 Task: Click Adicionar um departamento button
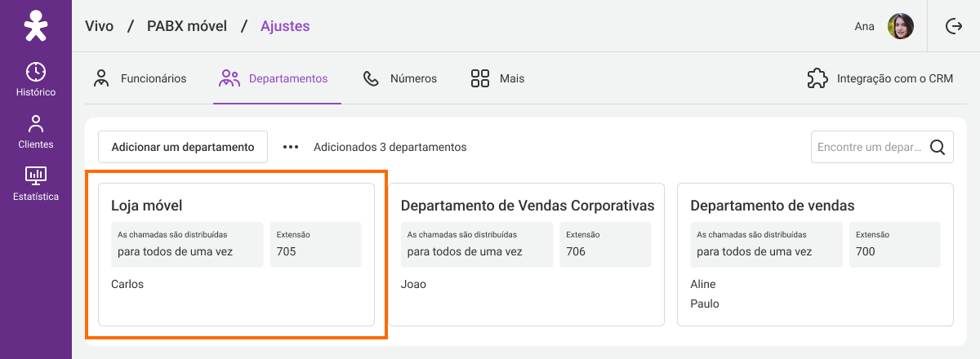[183, 148]
